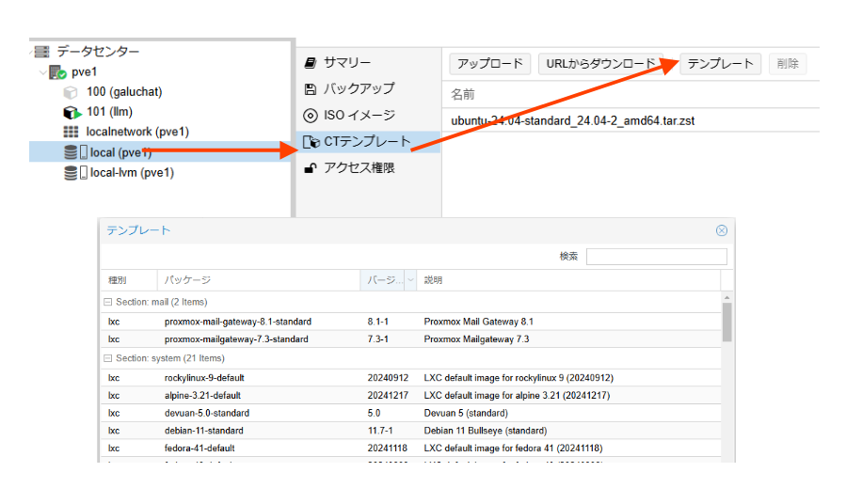Select proxmox-mailgateway-7.3-standard row

411,339
